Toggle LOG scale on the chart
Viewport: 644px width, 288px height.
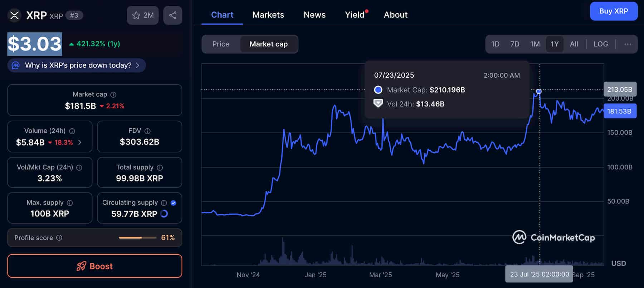[601, 44]
